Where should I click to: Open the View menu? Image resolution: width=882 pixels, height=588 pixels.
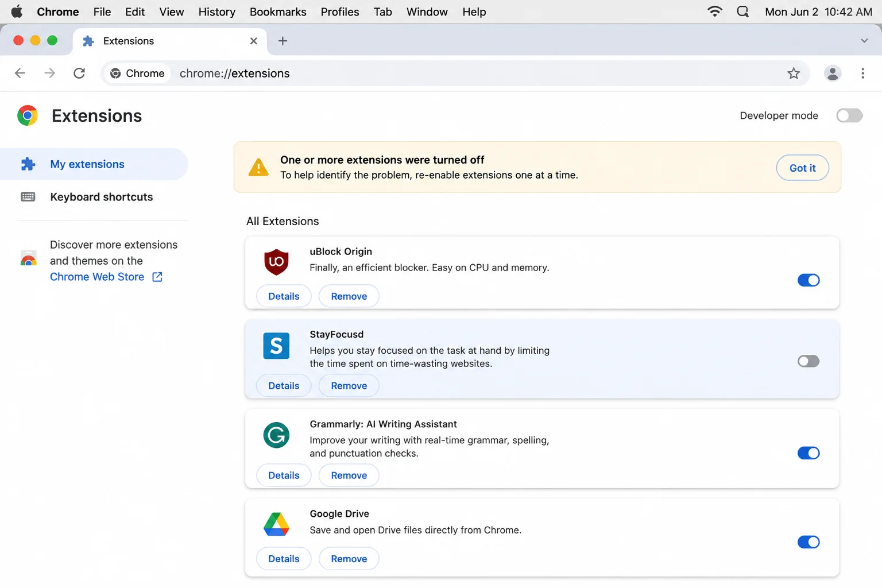click(172, 11)
